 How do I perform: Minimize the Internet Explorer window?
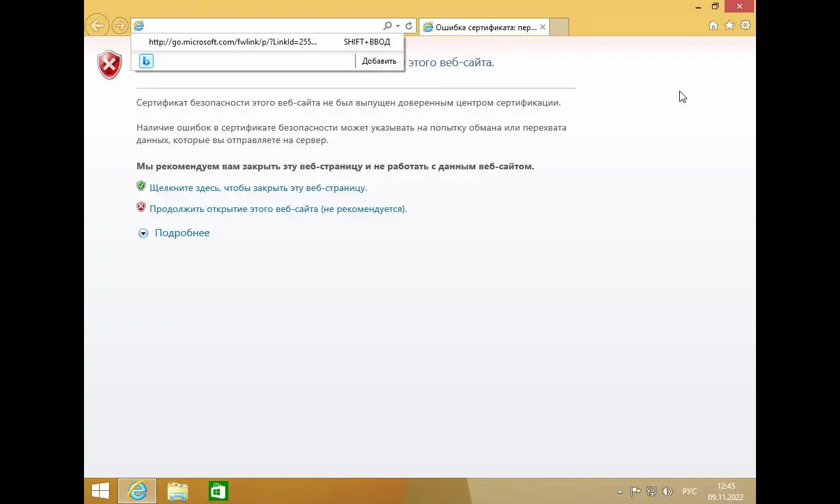click(x=698, y=7)
